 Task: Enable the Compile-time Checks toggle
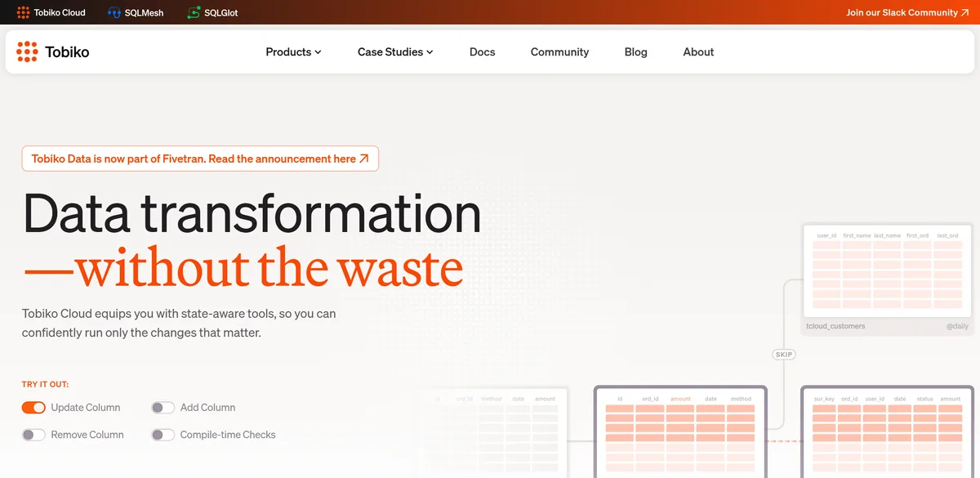click(163, 435)
